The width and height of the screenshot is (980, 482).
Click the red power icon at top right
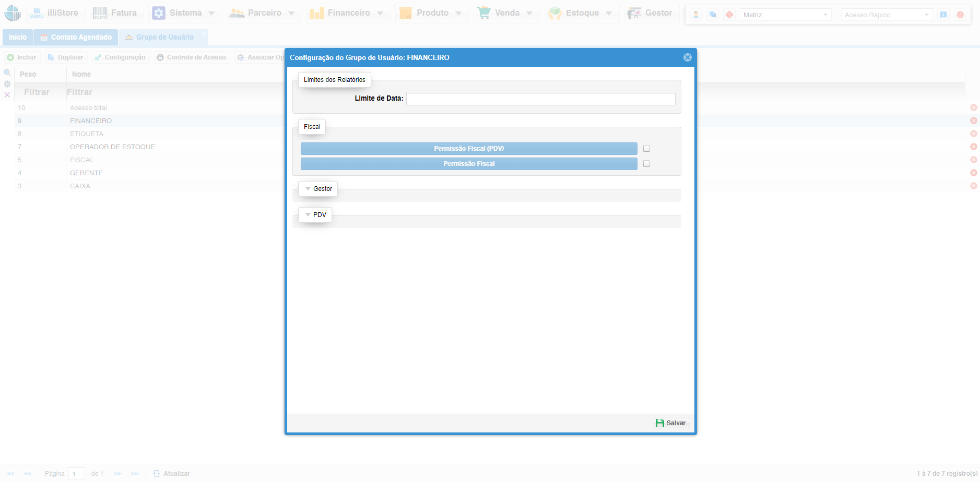tap(960, 15)
